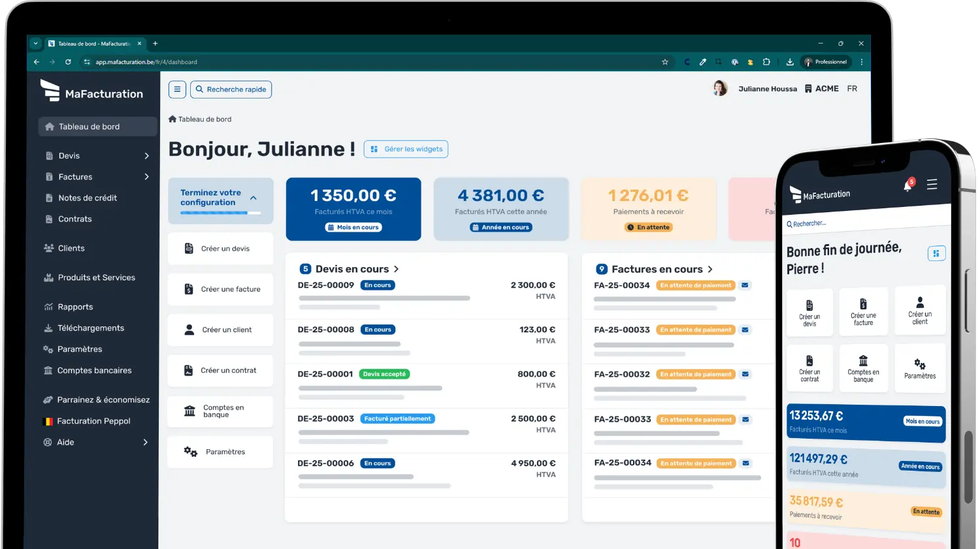Open the FR language selector
This screenshot has height=549, width=980.
(852, 89)
